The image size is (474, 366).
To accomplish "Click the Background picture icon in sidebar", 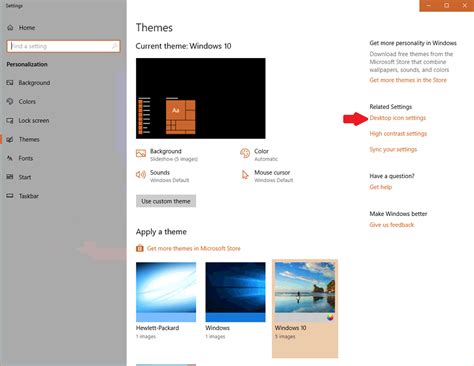I will (x=10, y=83).
